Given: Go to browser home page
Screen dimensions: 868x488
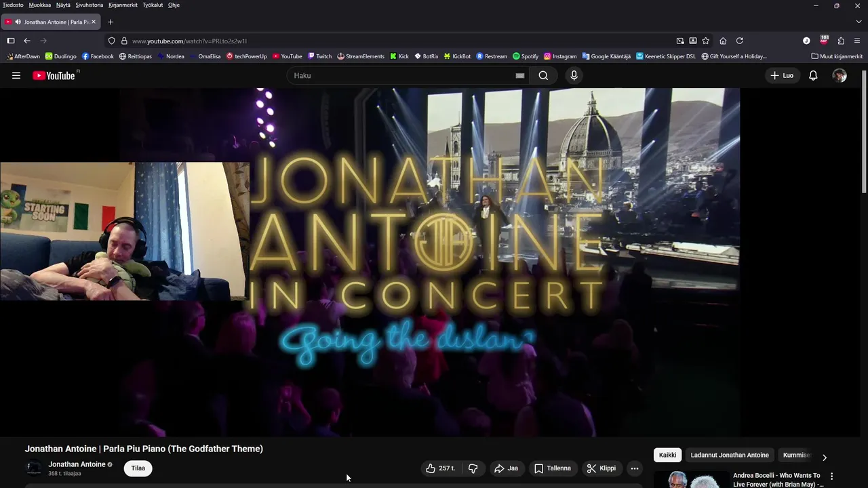Looking at the screenshot, I should coord(723,41).
